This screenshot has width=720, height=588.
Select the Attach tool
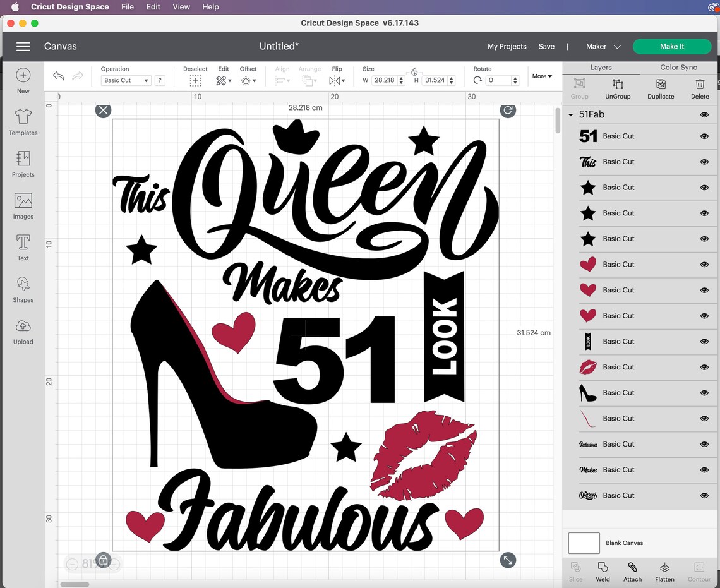tap(632, 572)
